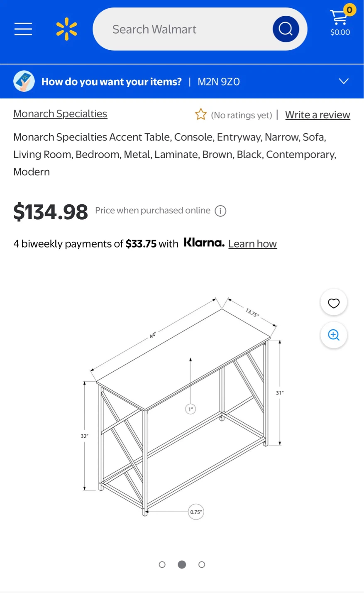This screenshot has width=364, height=598.
Task: Click the Write a review link
Action: 318,115
